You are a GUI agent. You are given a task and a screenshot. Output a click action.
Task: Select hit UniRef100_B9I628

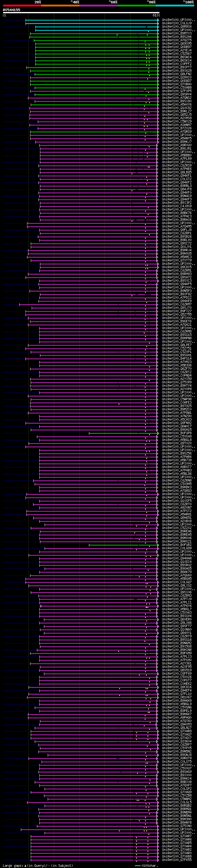coord(177,71)
